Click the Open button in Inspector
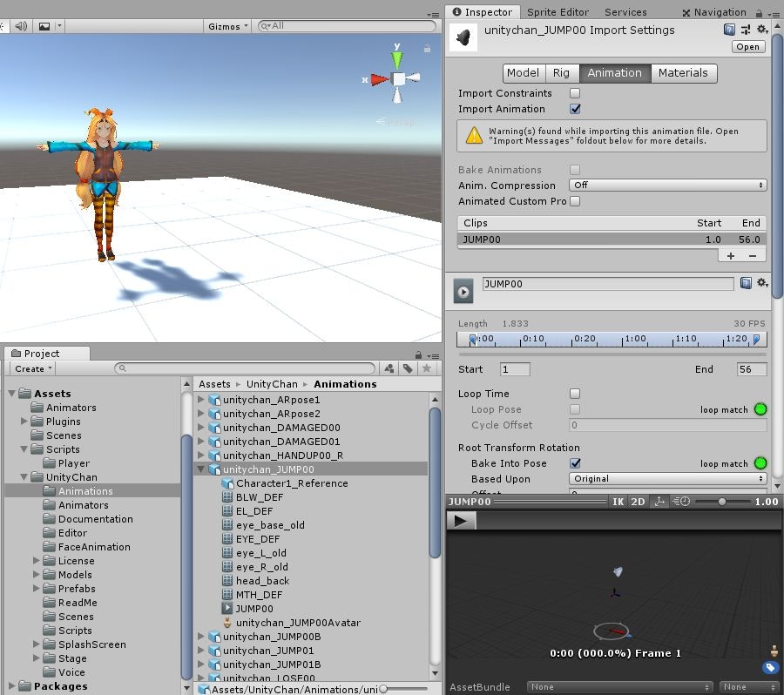 (748, 46)
